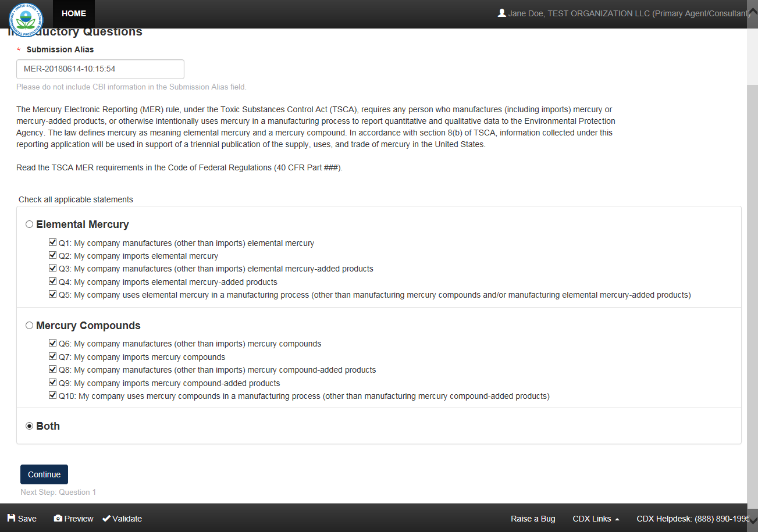Open the HOME menu tab
Screen dimensions: 758x532
tap(74, 13)
